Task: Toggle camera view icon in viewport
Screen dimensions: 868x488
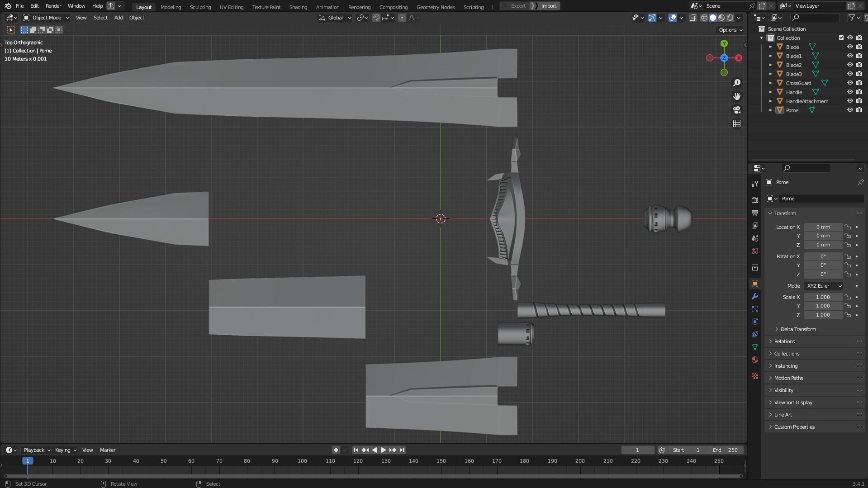Action: pos(737,110)
